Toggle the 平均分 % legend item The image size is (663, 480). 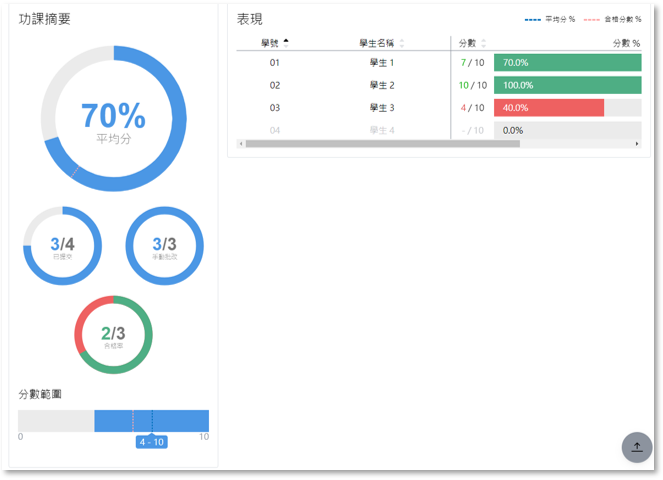[x=550, y=19]
